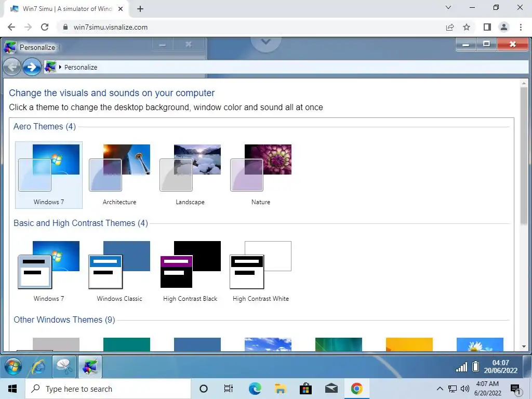This screenshot has height=399, width=532.
Task: Click the simulator Forward navigation arrow
Action: (x=32, y=67)
